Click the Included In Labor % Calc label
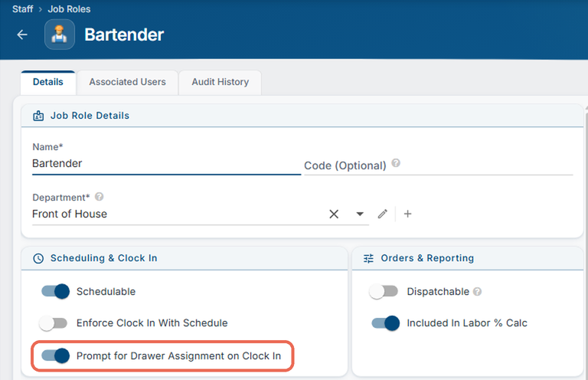 (467, 323)
